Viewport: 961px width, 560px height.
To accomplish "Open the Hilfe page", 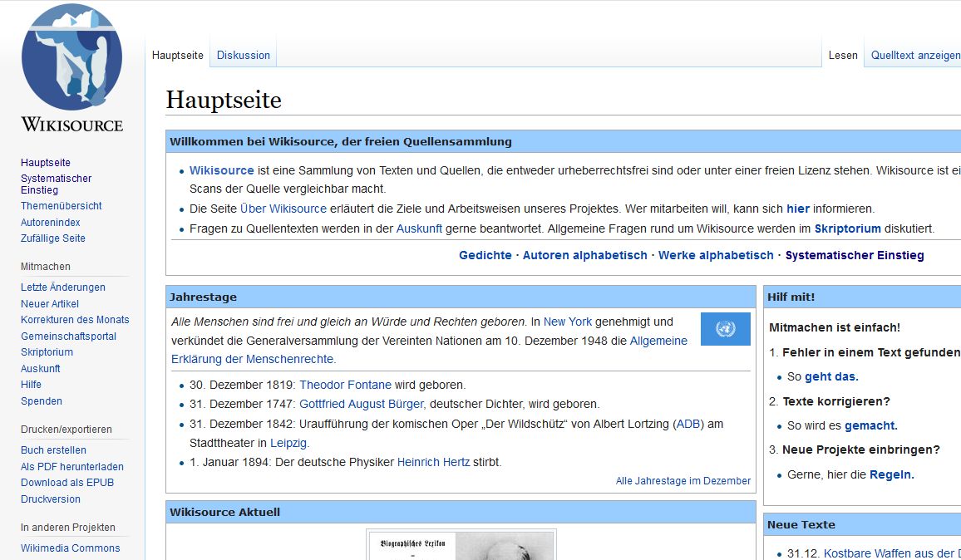I will [32, 385].
